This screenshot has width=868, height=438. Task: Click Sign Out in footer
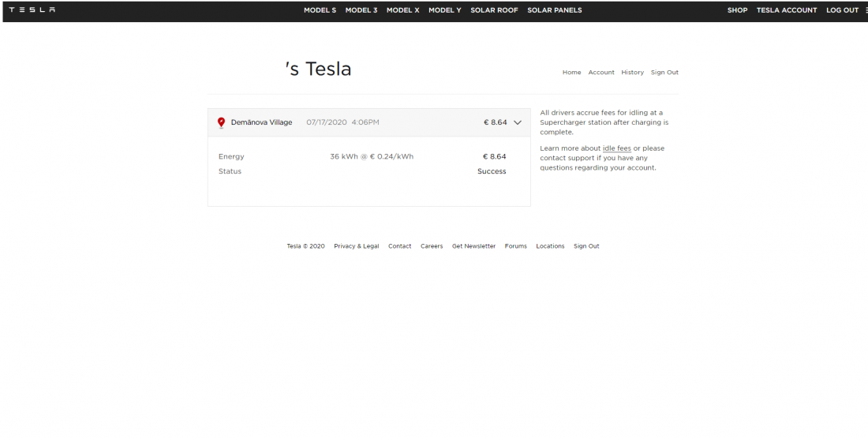[x=586, y=246]
